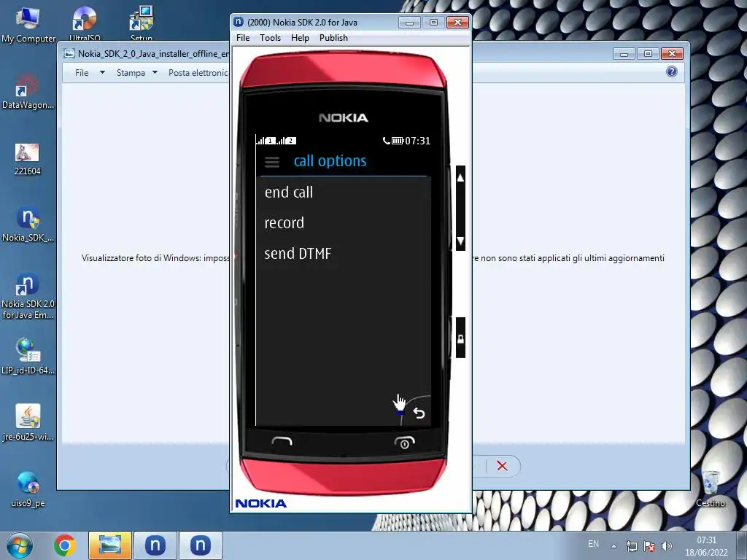Screen dimensions: 747x560
Task: Switch to second Nokia taskbar button
Action: 201,545
